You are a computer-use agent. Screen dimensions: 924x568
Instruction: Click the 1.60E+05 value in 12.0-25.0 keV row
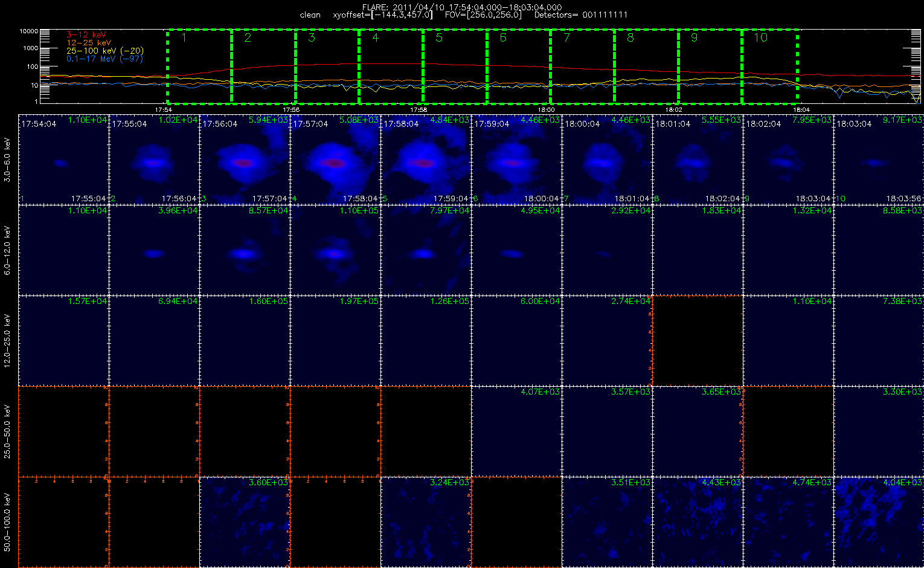click(x=268, y=302)
